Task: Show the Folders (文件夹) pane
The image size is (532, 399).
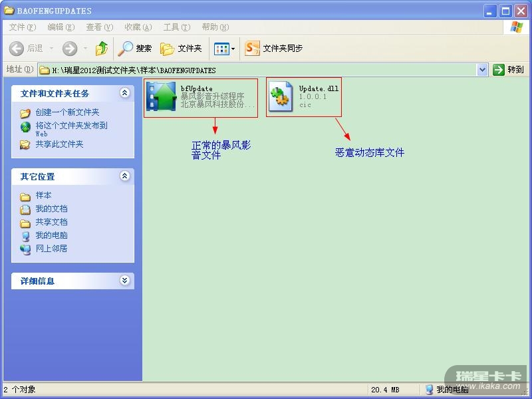Action: click(181, 49)
